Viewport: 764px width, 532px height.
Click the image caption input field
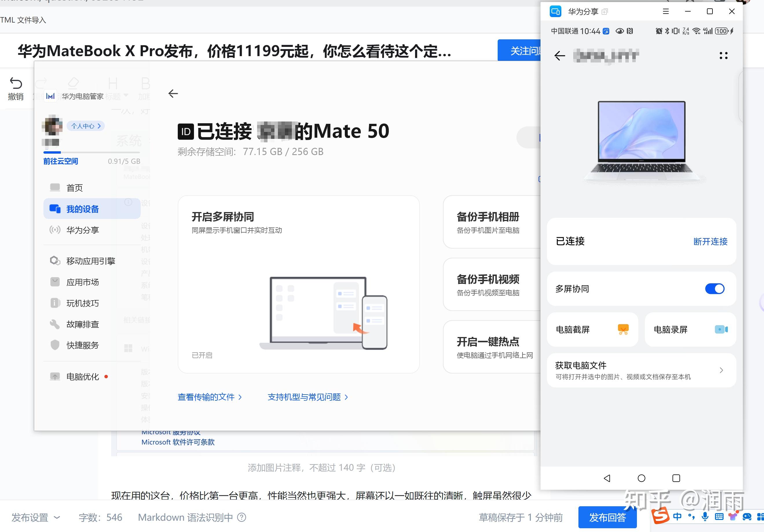[321, 467]
